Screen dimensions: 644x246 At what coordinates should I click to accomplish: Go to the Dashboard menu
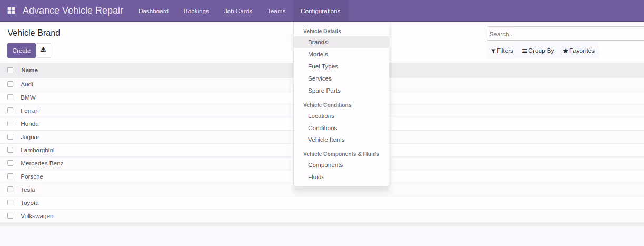click(x=154, y=11)
